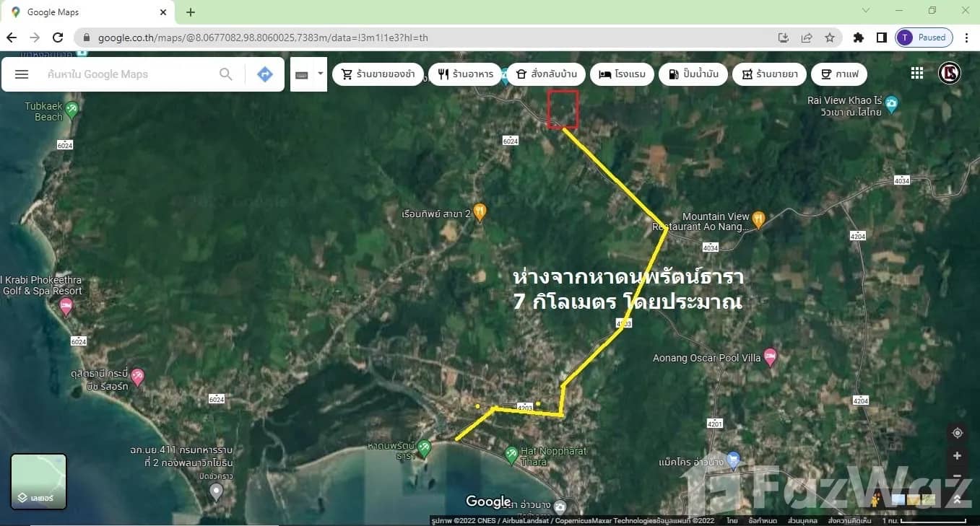
Task: Click the hotels filter chip
Action: point(622,74)
